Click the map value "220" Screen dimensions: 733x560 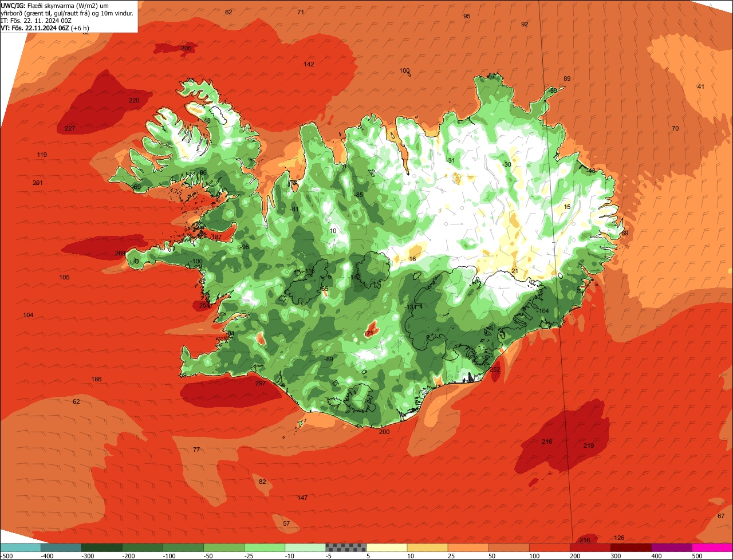[x=133, y=100]
